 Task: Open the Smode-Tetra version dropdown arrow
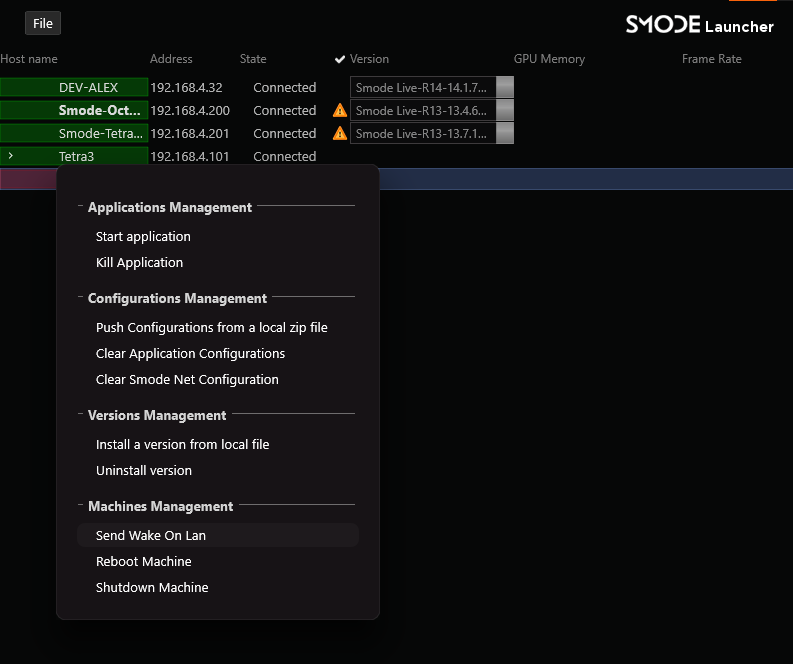(505, 134)
